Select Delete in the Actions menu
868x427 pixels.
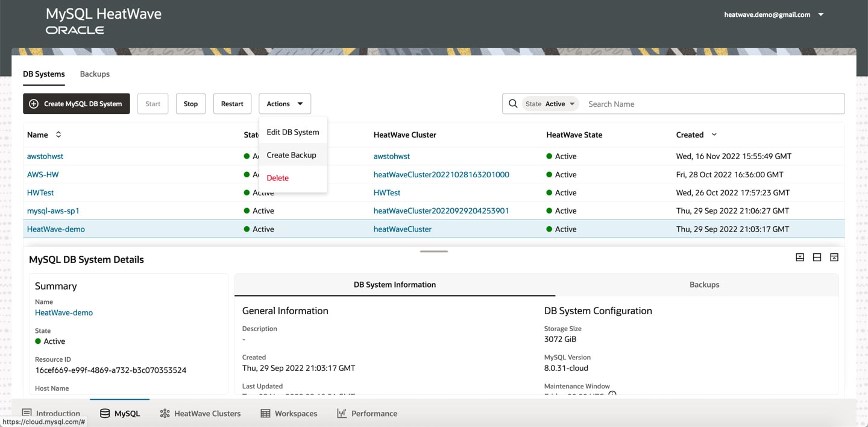278,178
